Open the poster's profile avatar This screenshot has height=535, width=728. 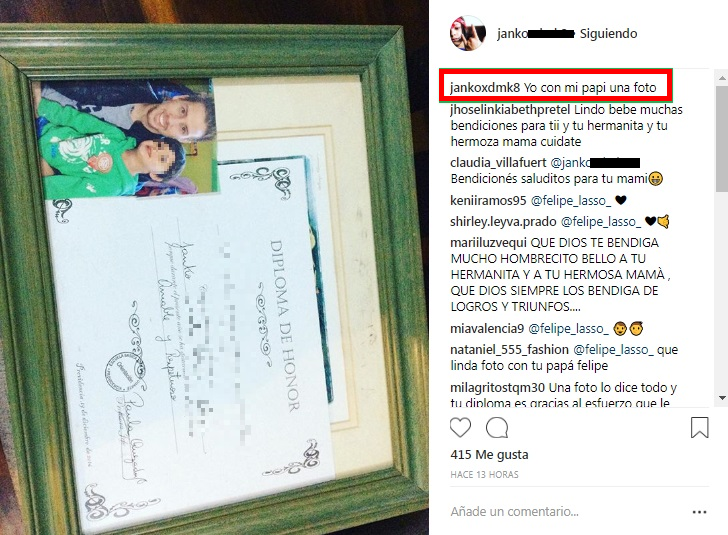click(468, 33)
